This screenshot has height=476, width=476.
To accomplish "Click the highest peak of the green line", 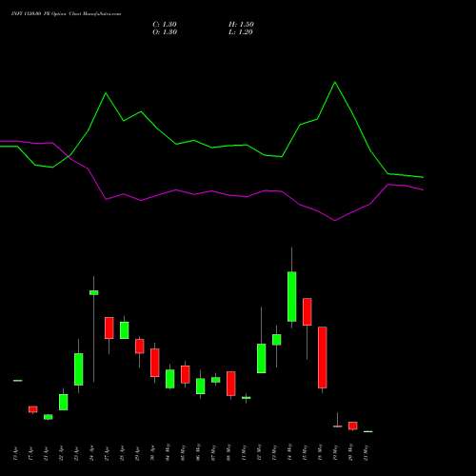I will [x=335, y=83].
